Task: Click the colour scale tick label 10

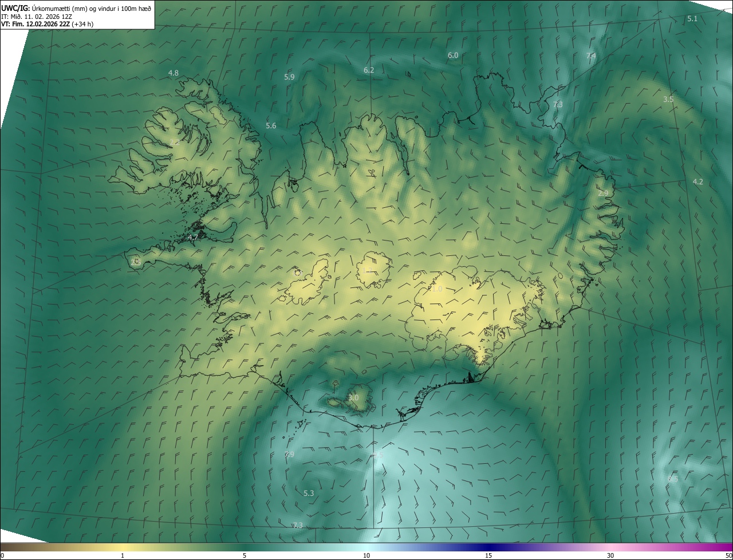Action: coord(366,555)
